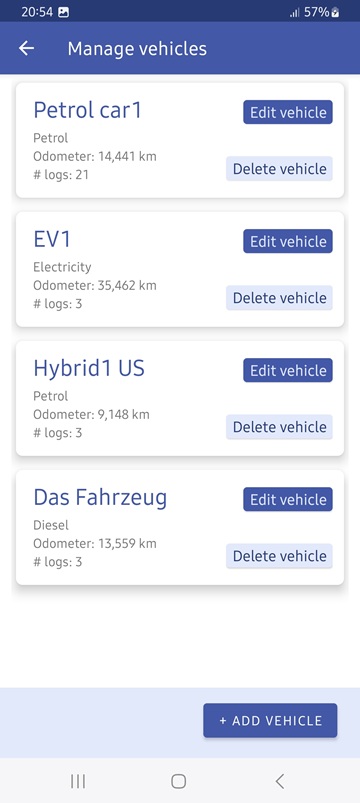Tap the Android recent apps icon
Viewport: 360px width, 803px height.
coord(78,781)
